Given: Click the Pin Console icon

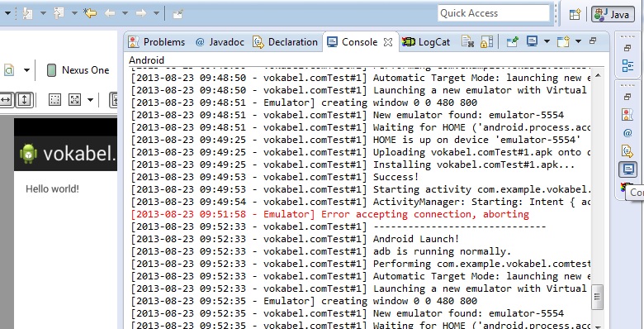Looking at the screenshot, I should click(512, 41).
